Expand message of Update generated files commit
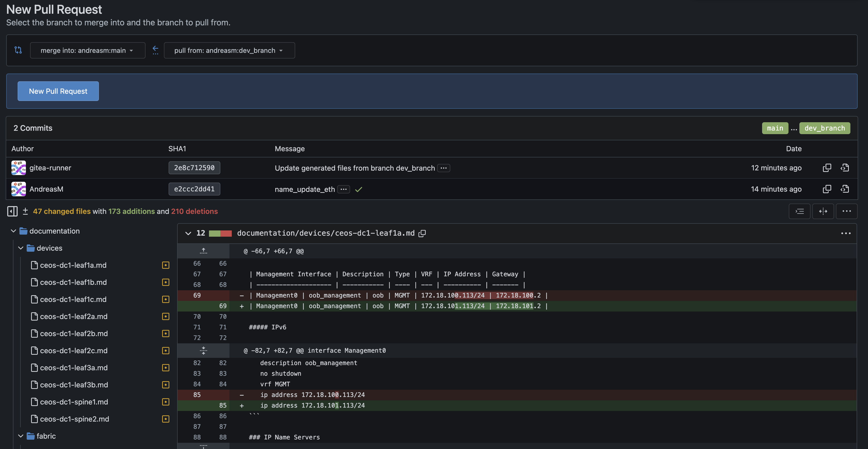This screenshot has width=868, height=449. (x=444, y=168)
